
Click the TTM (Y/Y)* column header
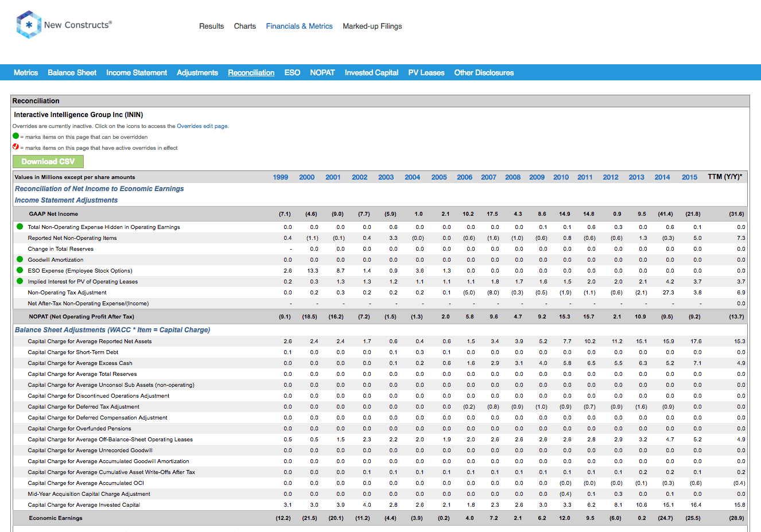click(725, 177)
